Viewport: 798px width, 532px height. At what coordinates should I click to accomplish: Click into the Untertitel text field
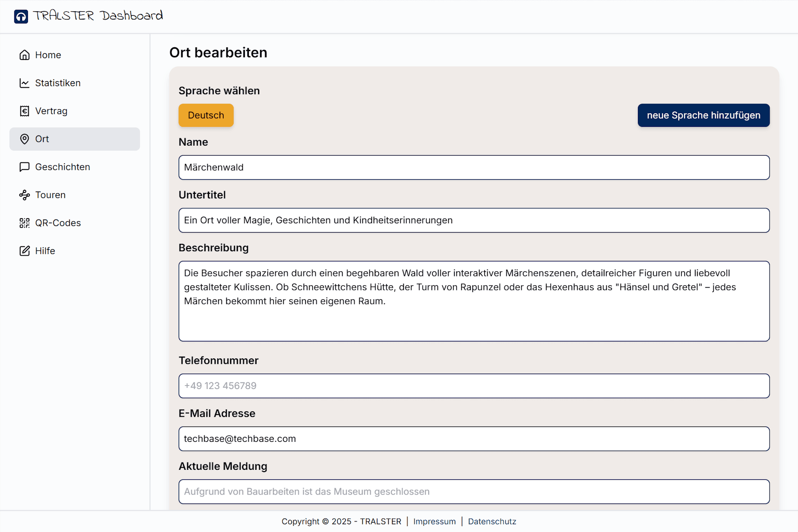click(474, 220)
